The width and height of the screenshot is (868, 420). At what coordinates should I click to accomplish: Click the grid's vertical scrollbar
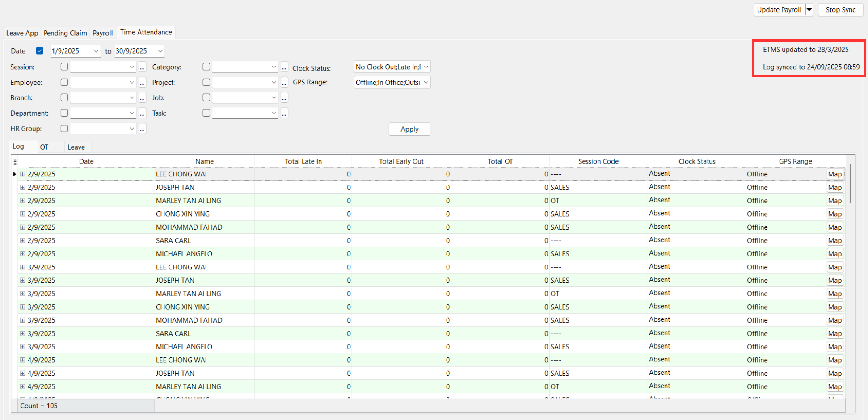tap(850, 184)
